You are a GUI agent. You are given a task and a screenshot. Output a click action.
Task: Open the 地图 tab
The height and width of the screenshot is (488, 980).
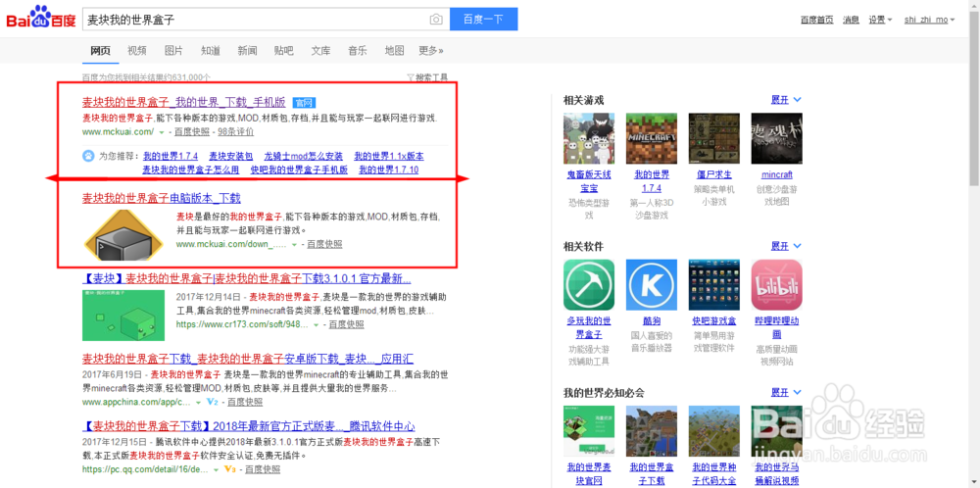coord(394,51)
